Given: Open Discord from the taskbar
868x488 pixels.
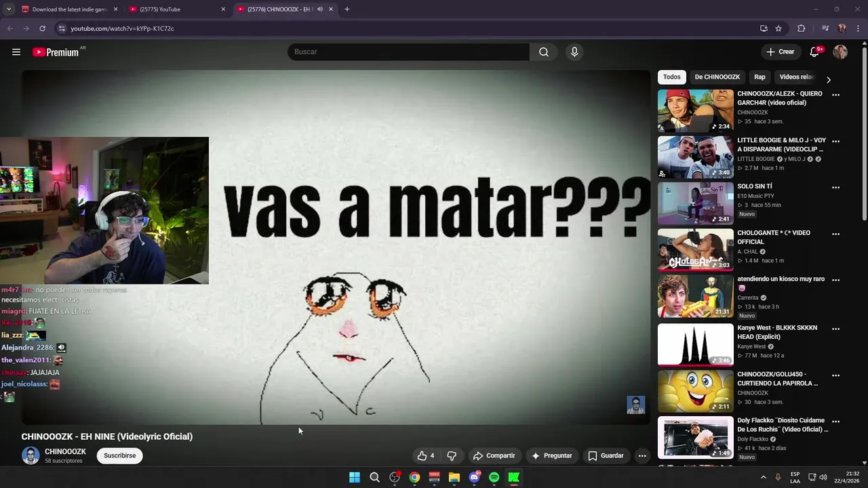Looking at the screenshot, I should [x=474, y=477].
